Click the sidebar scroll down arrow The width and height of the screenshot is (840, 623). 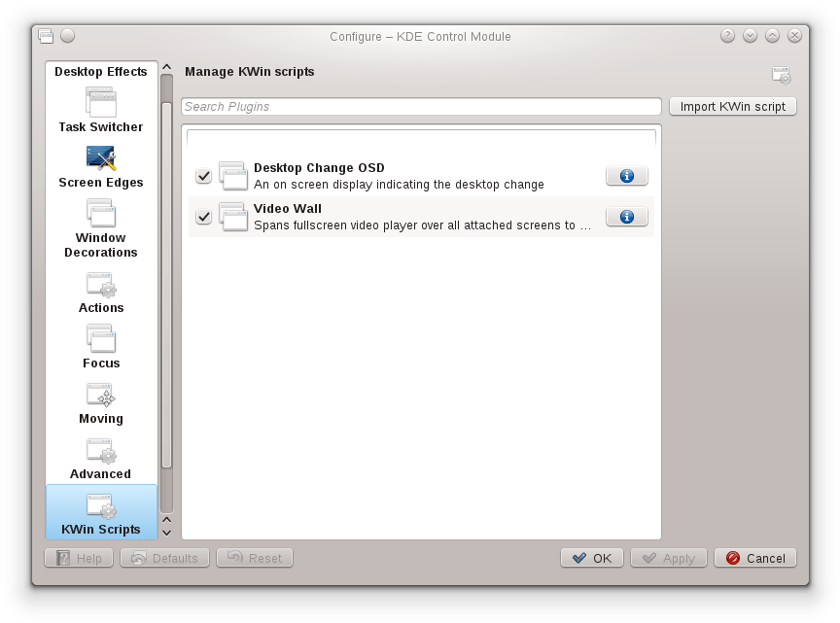166,533
